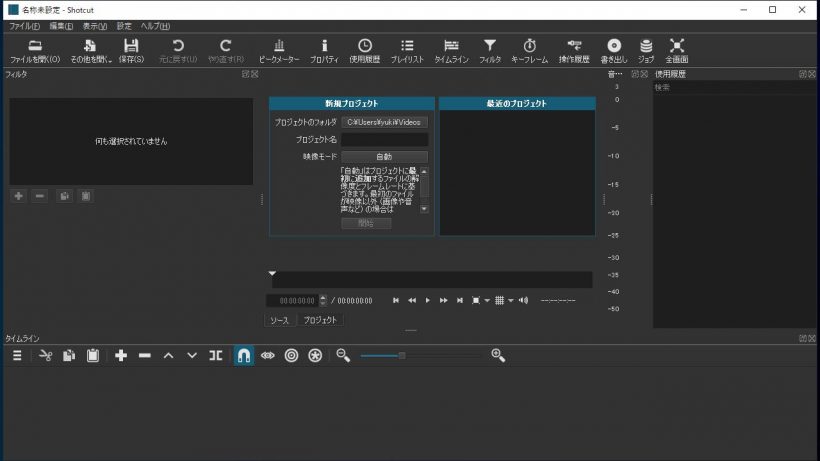Split at playhead icon in timeline
Viewport: 820px width, 461px height.
point(215,355)
